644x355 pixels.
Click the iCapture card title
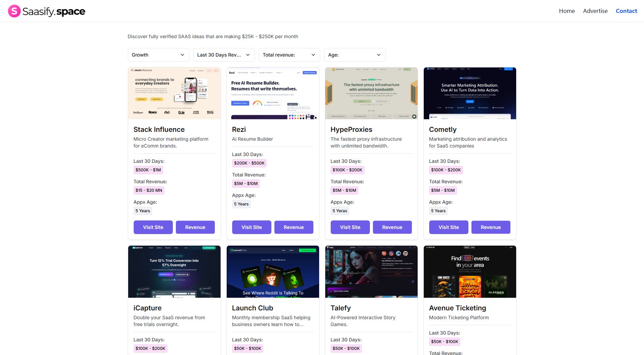(147, 308)
